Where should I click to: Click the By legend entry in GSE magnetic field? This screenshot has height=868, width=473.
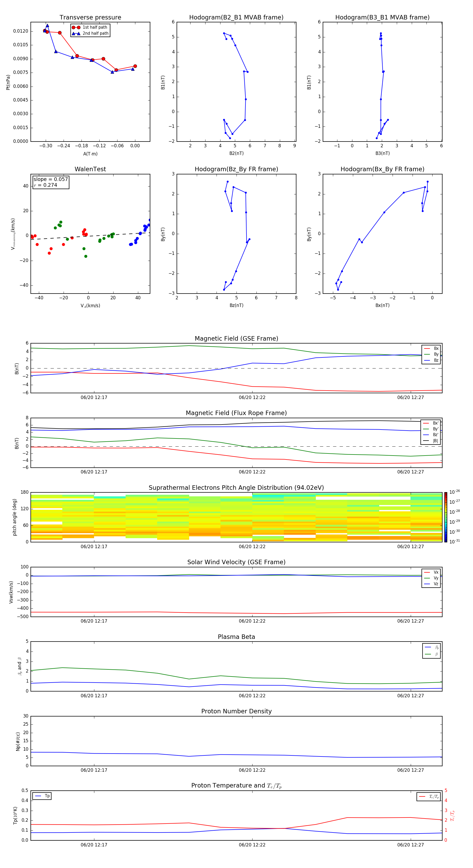click(431, 354)
